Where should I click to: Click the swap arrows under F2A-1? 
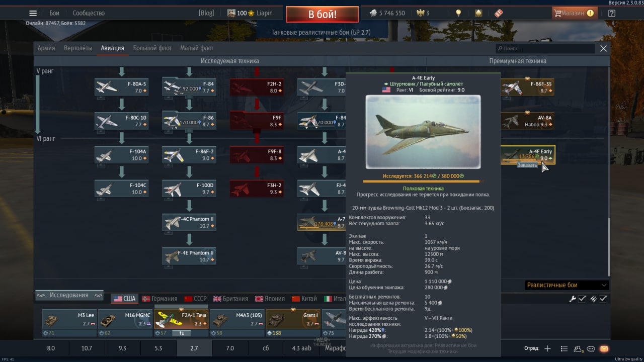[x=181, y=333]
